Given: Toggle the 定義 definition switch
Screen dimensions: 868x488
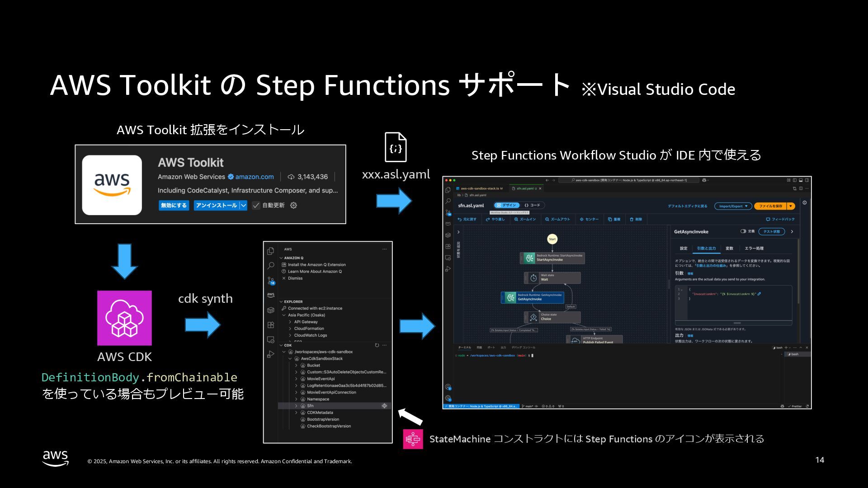Looking at the screenshot, I should [743, 231].
